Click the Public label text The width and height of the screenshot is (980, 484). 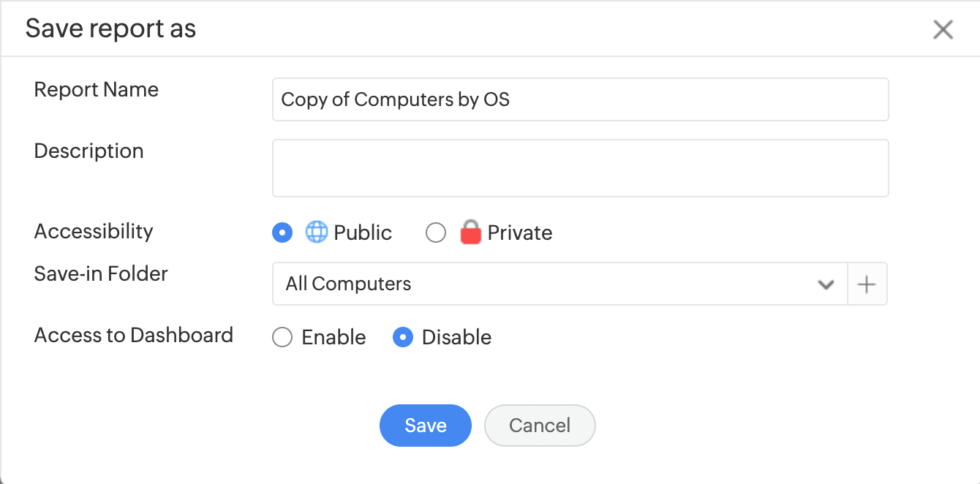click(363, 232)
